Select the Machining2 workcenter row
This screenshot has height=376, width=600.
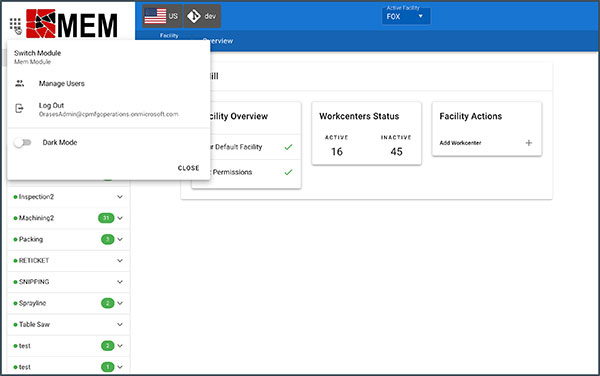tap(69, 218)
